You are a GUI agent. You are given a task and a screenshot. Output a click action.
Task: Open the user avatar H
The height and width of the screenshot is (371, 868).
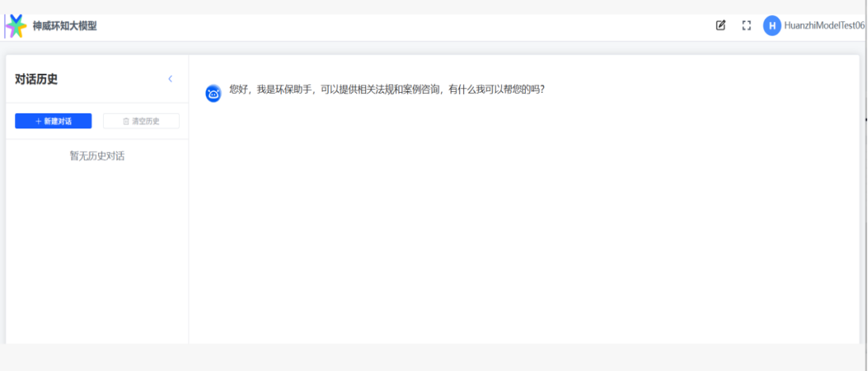pos(771,25)
